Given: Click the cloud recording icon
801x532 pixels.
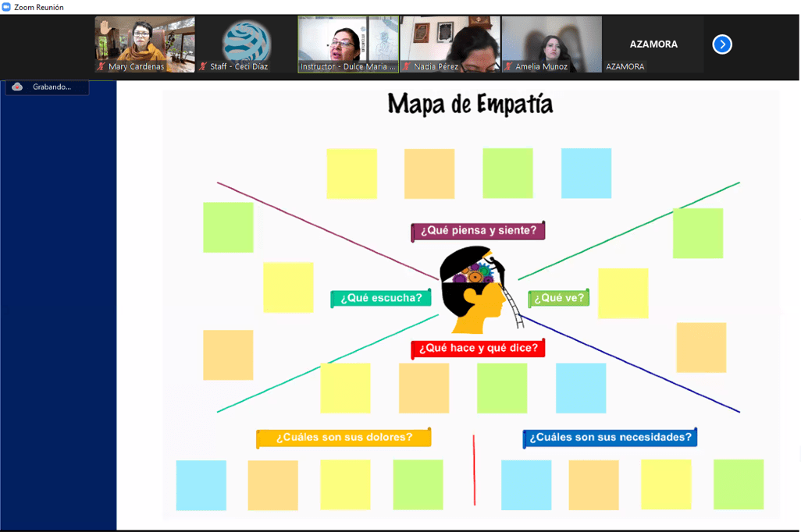Looking at the screenshot, I should (x=17, y=87).
